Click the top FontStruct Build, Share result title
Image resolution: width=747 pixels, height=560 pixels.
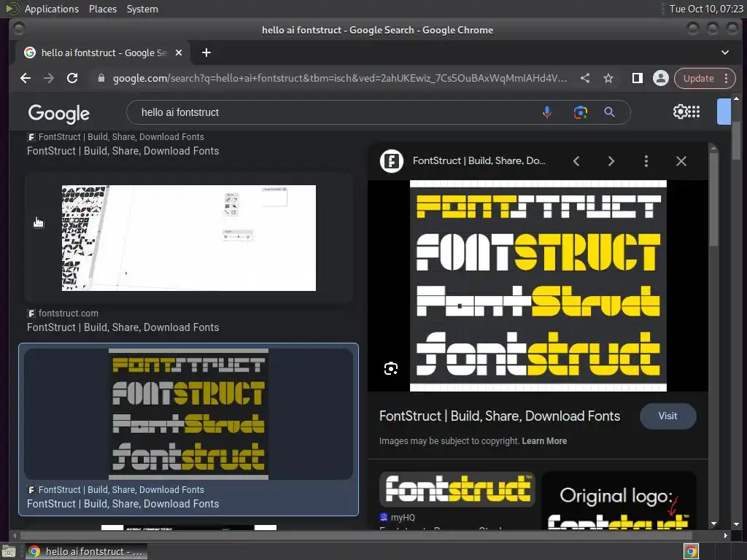point(123,151)
